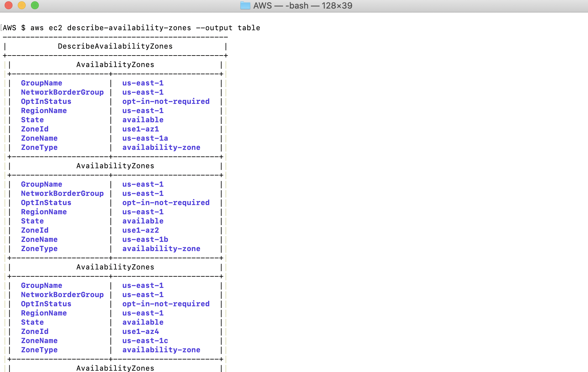Click the value 'use1-az1'
The height and width of the screenshot is (372, 588).
coord(140,129)
